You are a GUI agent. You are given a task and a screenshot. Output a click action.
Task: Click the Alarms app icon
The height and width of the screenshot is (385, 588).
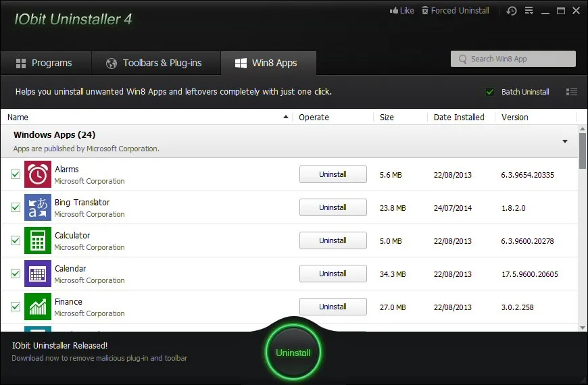point(37,175)
